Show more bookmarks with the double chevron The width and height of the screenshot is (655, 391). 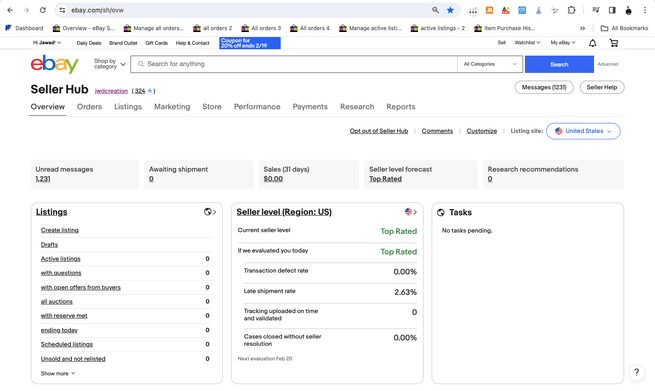[582, 28]
